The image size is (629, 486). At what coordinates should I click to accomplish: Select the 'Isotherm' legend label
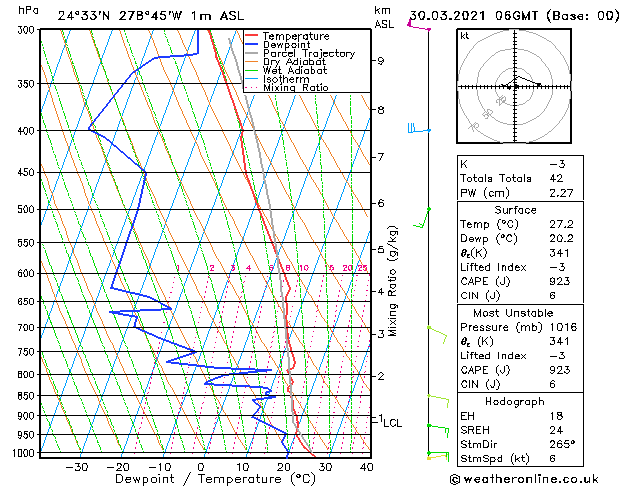[x=286, y=79]
